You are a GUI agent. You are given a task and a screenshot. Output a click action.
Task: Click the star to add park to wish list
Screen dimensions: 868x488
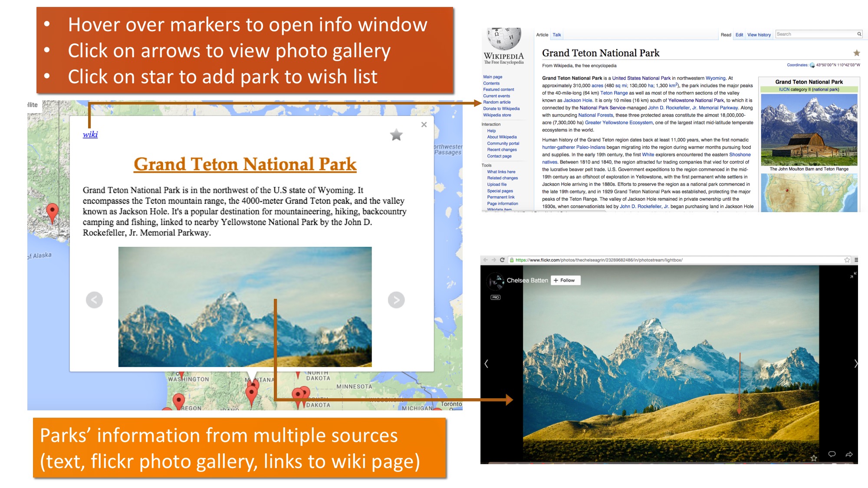point(396,135)
